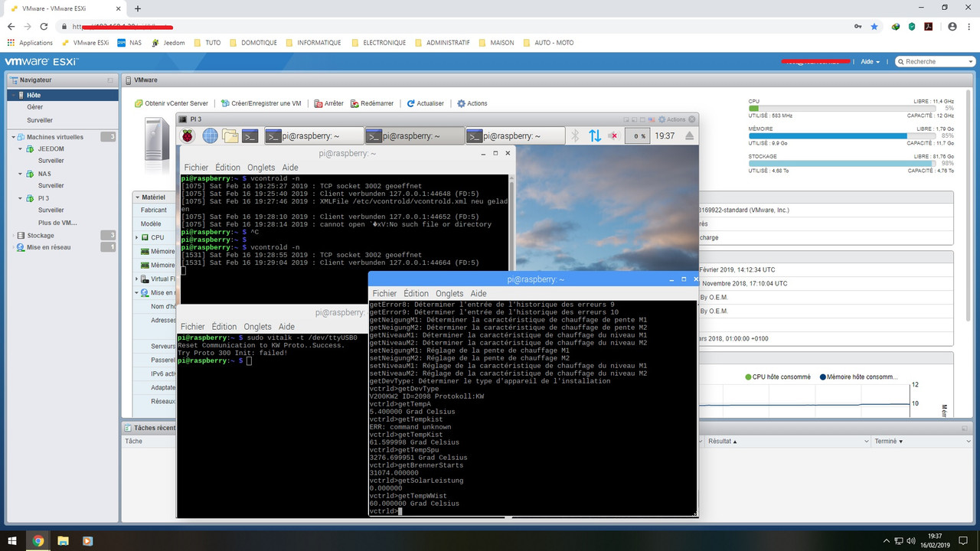
Task: Click Créer/Enregistrer une VM button
Action: pyautogui.click(x=261, y=103)
